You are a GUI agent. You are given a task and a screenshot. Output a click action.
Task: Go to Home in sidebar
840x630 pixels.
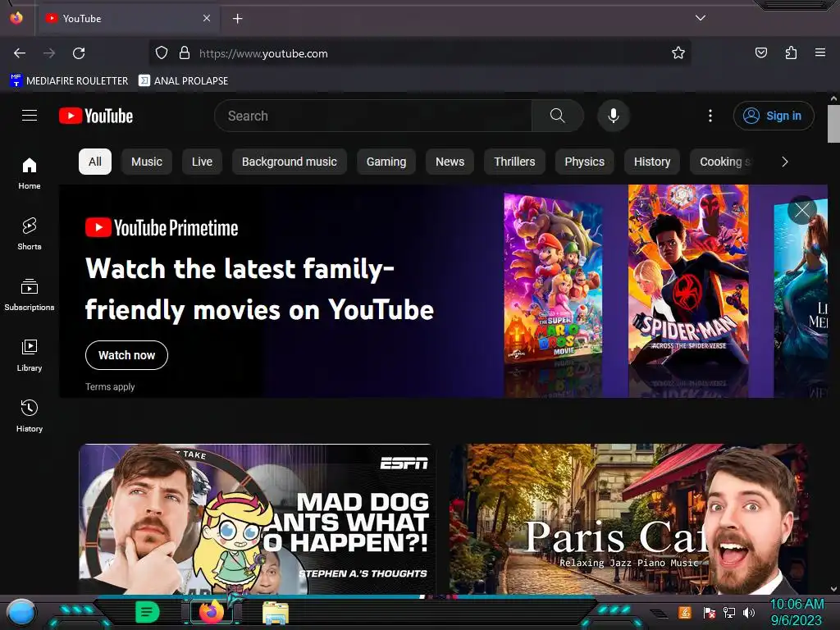(x=30, y=174)
